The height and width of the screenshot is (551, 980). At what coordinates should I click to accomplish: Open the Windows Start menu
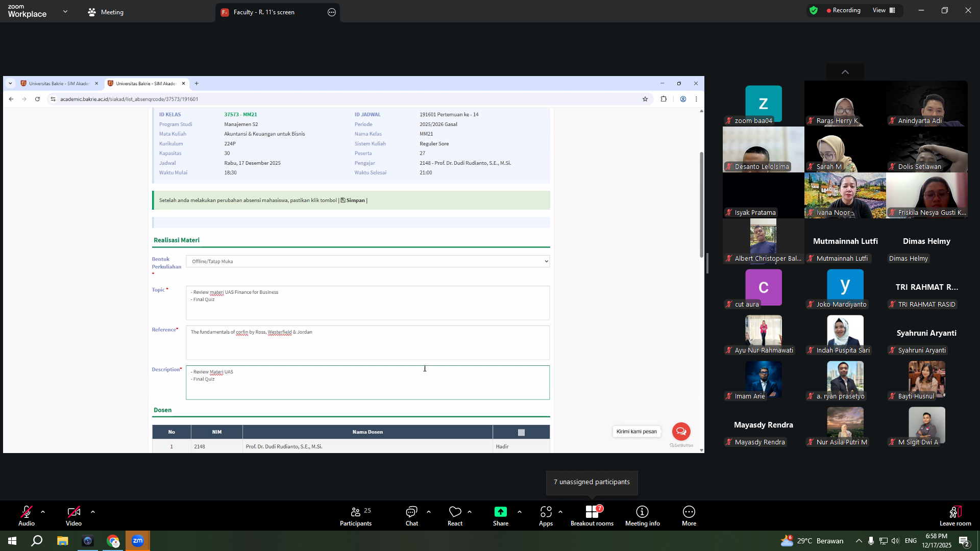coord(12,541)
